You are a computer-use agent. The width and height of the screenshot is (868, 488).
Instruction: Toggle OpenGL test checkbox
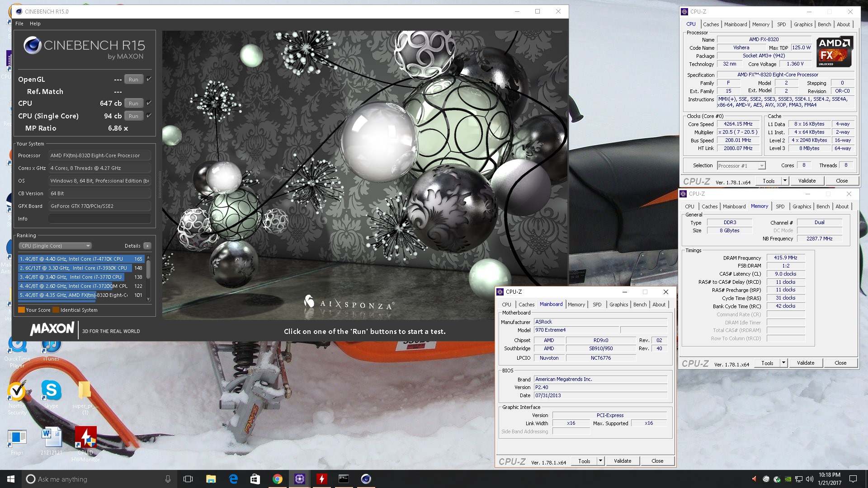(149, 79)
